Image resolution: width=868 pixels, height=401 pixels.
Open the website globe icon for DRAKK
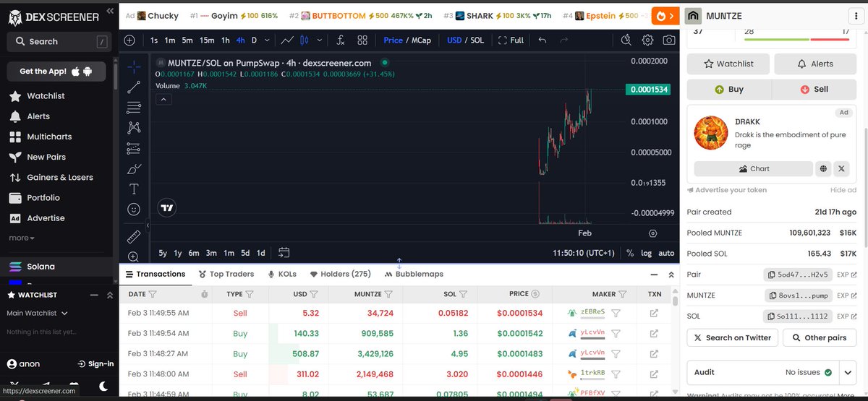(x=822, y=168)
